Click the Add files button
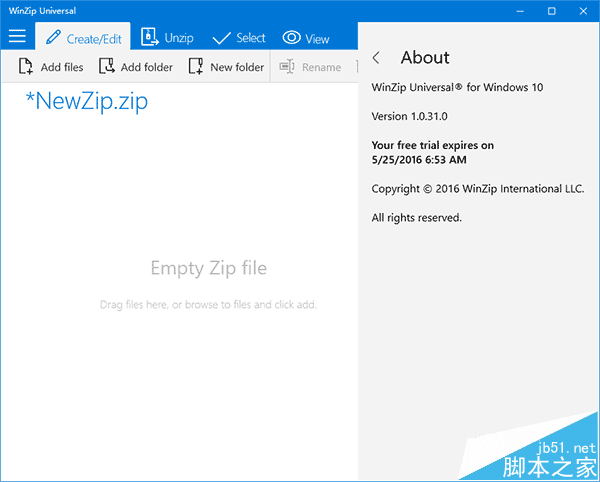This screenshot has height=482, width=600. click(x=51, y=67)
